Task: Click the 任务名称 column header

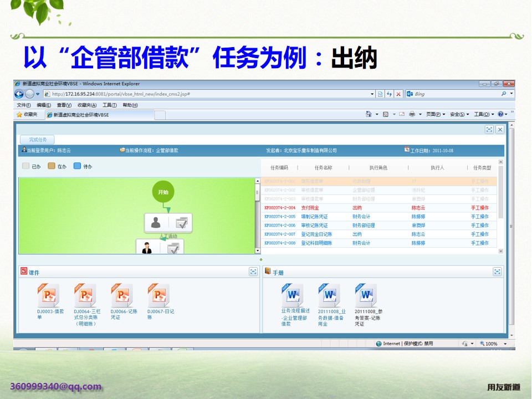Action: [323, 167]
